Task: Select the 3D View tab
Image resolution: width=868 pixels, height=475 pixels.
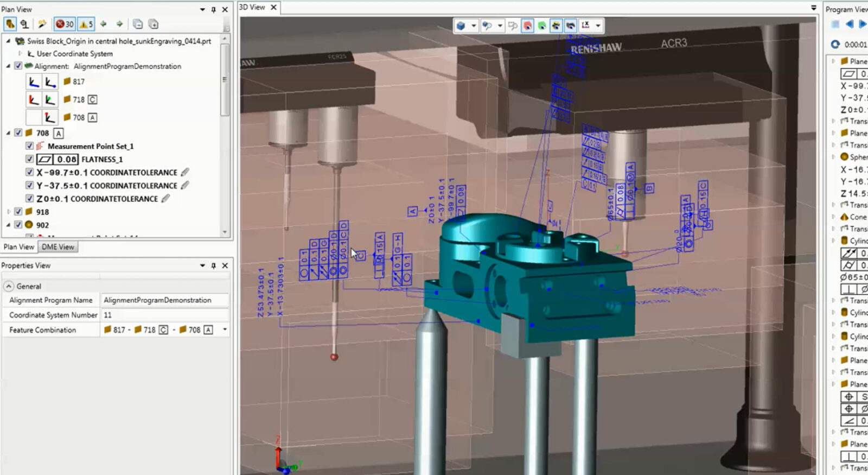Action: click(252, 7)
